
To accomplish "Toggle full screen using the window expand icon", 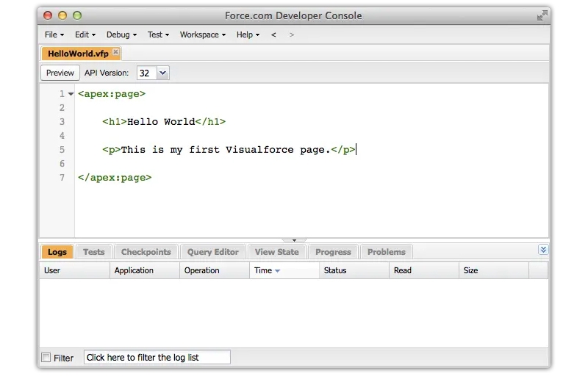I will point(542,15).
